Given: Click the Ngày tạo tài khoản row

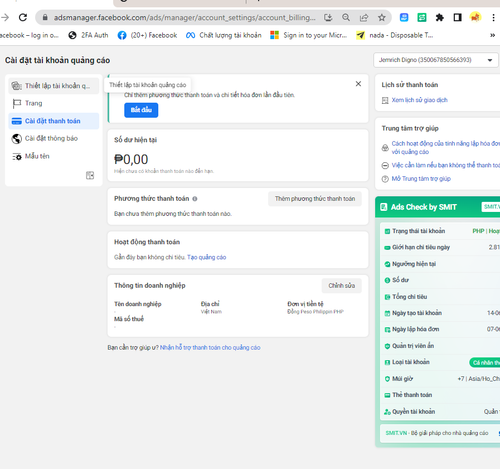Looking at the screenshot, I should click(x=440, y=313).
